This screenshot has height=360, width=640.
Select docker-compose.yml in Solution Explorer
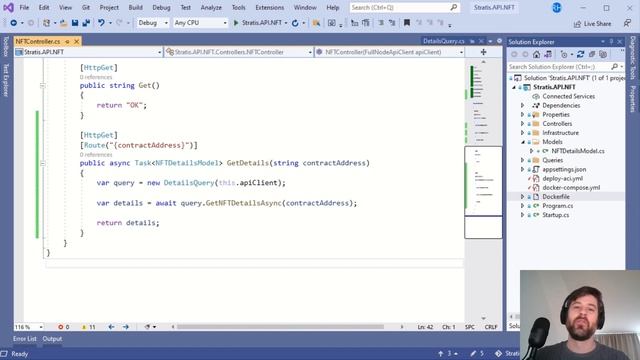click(x=571, y=188)
